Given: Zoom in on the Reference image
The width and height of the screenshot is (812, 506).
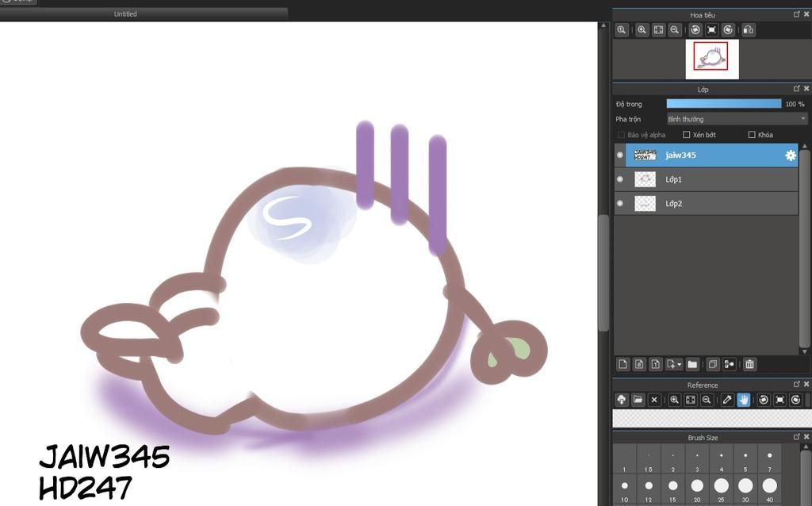Looking at the screenshot, I should (674, 400).
